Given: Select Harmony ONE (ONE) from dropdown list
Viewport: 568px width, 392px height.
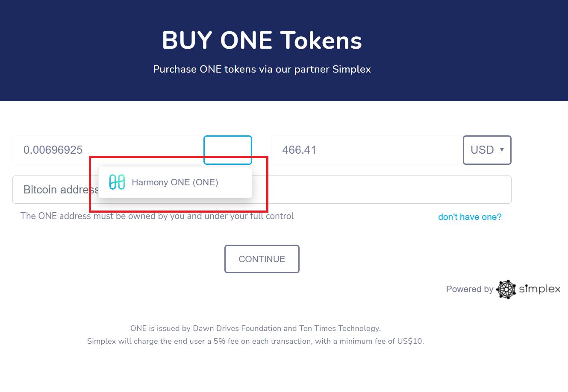Looking at the screenshot, I should click(175, 182).
